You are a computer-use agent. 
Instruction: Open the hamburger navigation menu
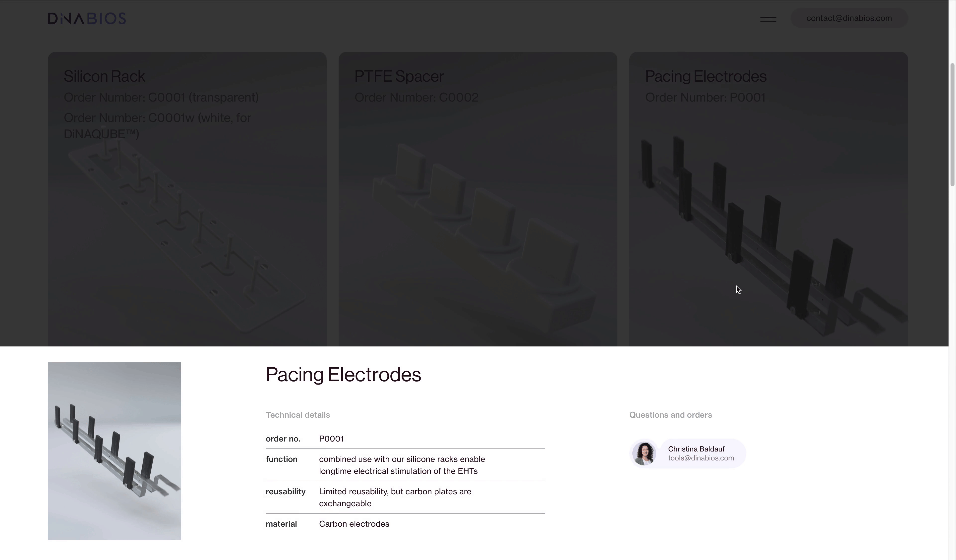[x=768, y=19]
